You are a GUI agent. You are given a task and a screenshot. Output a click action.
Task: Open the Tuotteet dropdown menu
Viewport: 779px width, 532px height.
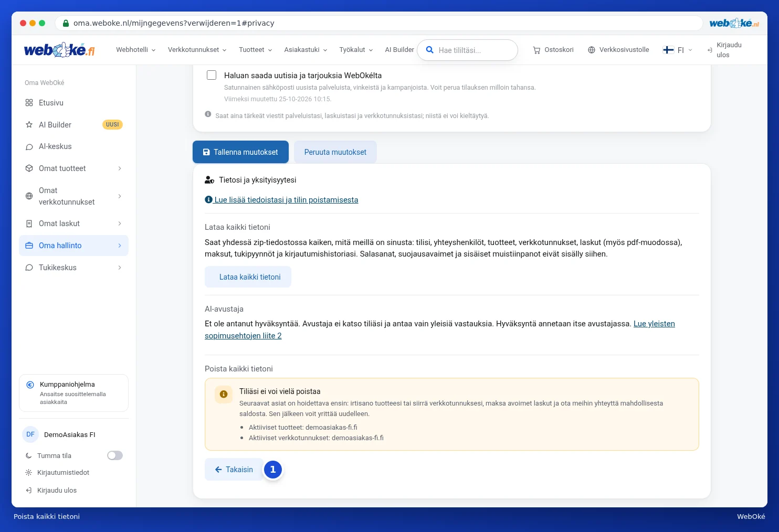click(256, 50)
